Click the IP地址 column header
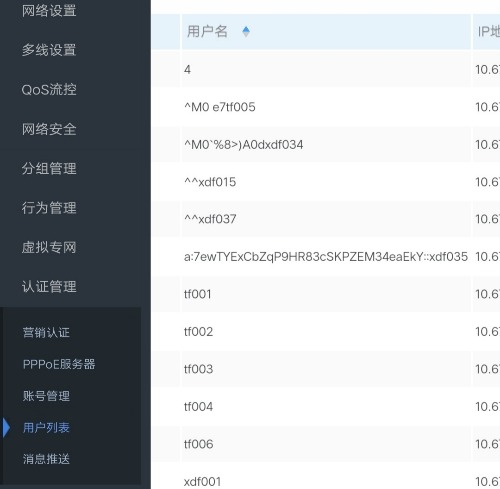The height and width of the screenshot is (489, 500). pos(487,32)
